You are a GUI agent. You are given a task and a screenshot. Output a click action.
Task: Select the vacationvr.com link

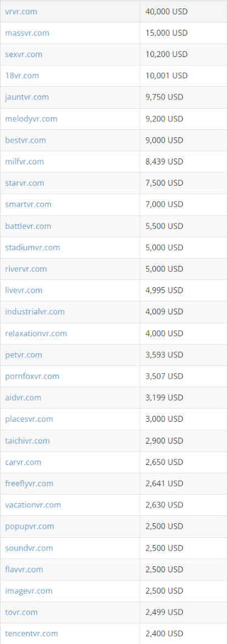pyautogui.click(x=33, y=505)
